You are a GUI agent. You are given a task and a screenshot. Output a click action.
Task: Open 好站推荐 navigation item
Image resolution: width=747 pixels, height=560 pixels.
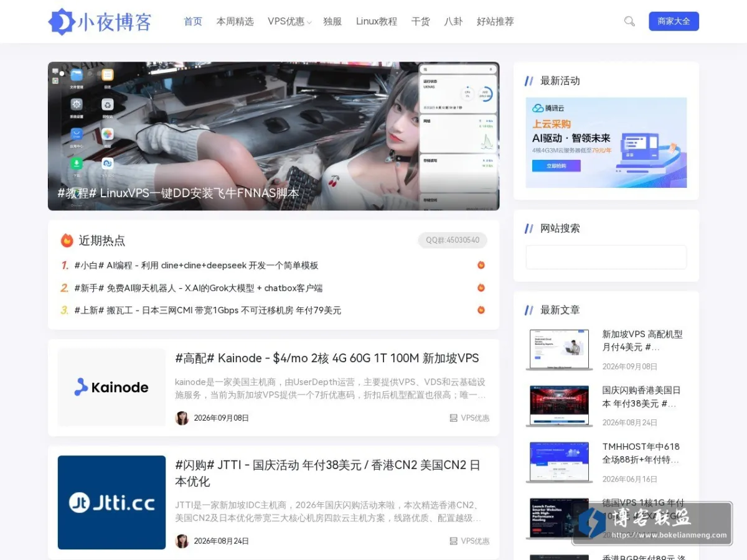pos(496,21)
